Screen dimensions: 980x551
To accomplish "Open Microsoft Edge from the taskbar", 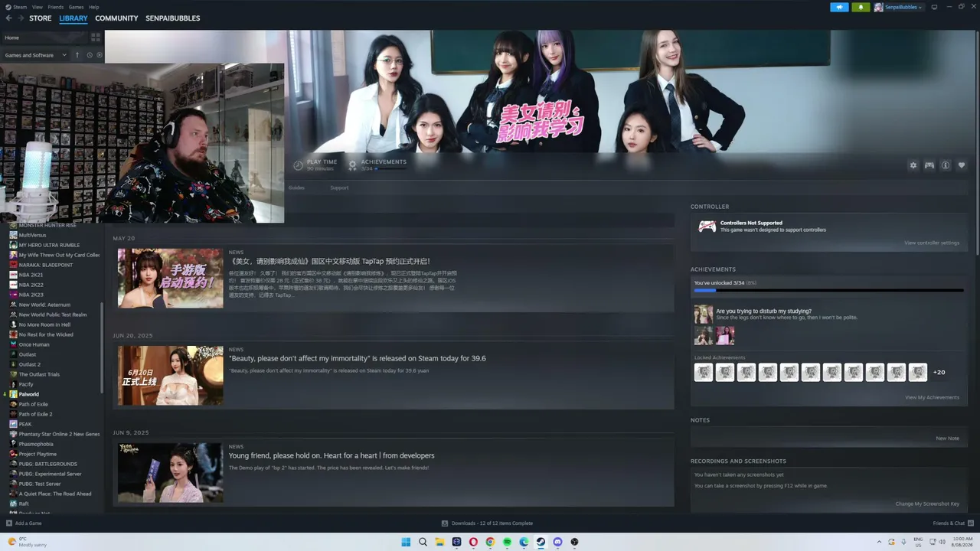I will click(524, 542).
